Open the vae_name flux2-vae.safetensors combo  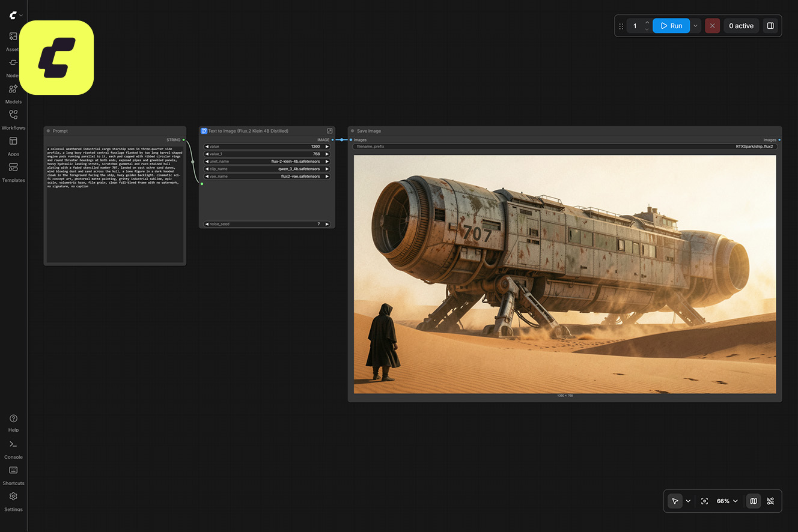tap(267, 177)
